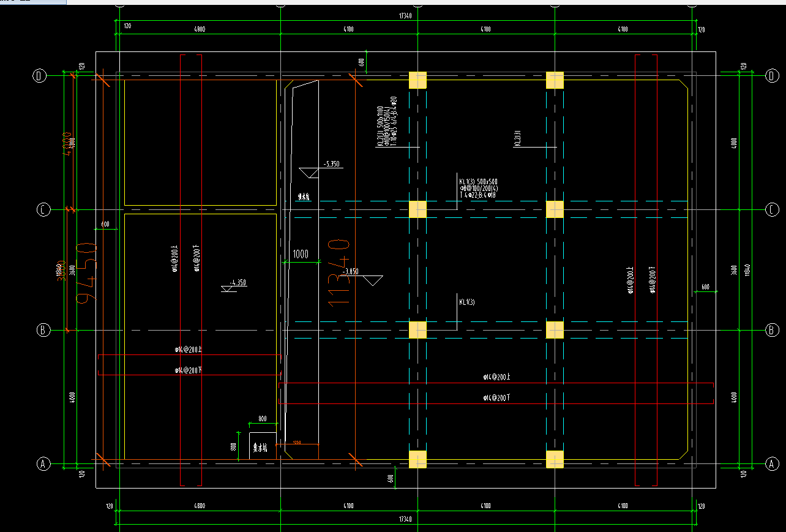Click axis bubble C on the right side

point(773,210)
